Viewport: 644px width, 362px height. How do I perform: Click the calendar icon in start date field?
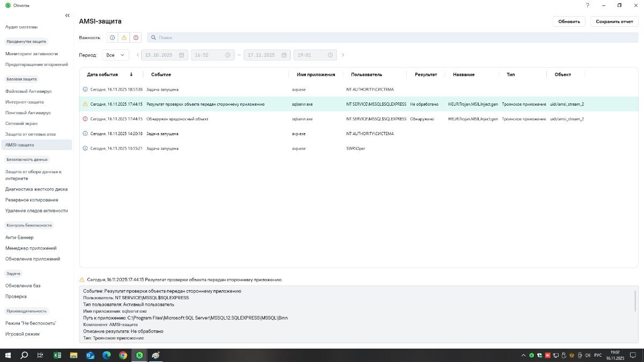[x=181, y=55]
